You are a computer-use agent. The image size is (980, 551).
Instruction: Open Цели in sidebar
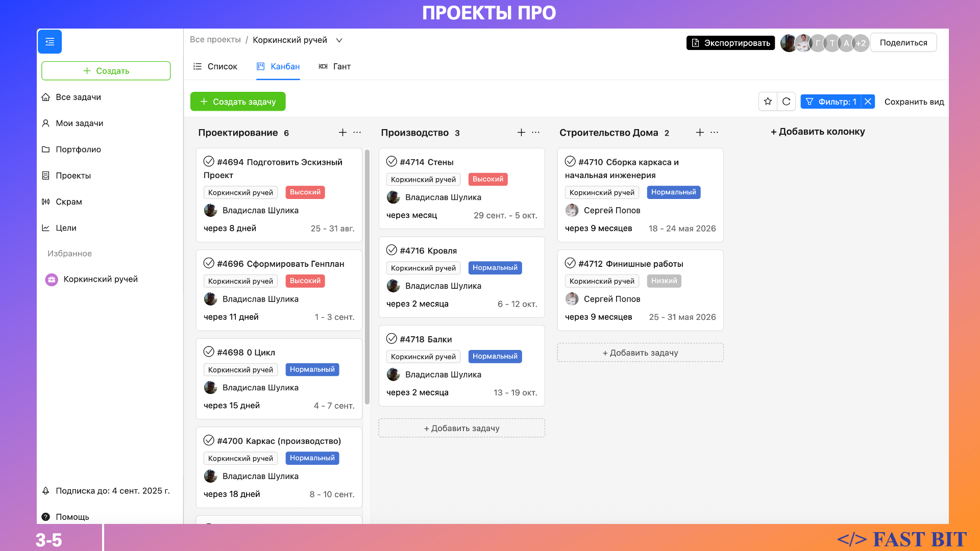(x=66, y=228)
